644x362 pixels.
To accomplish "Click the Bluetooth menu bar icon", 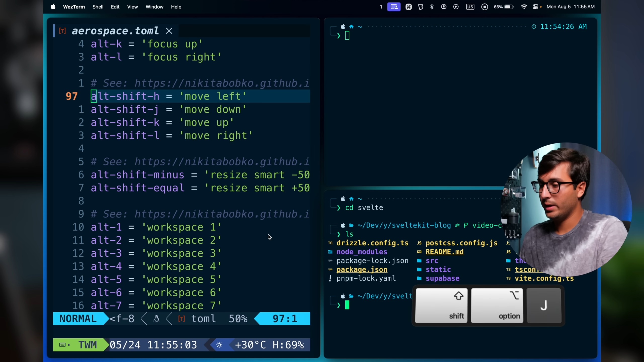I will coord(432,7).
